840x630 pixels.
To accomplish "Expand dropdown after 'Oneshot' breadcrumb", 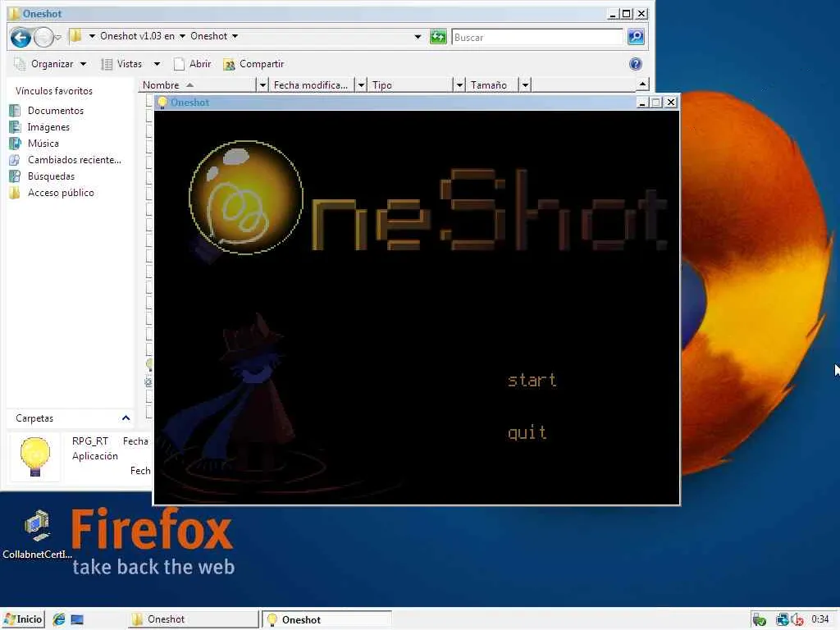I will 235,36.
